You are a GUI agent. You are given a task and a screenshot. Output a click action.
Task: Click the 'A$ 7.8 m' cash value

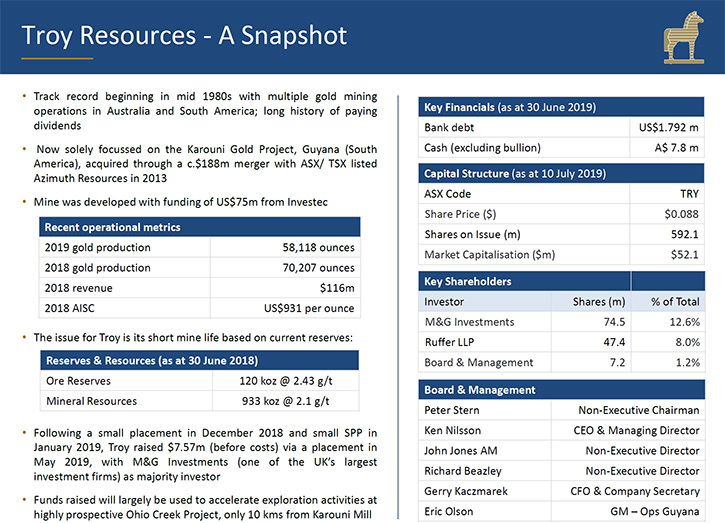(x=676, y=148)
